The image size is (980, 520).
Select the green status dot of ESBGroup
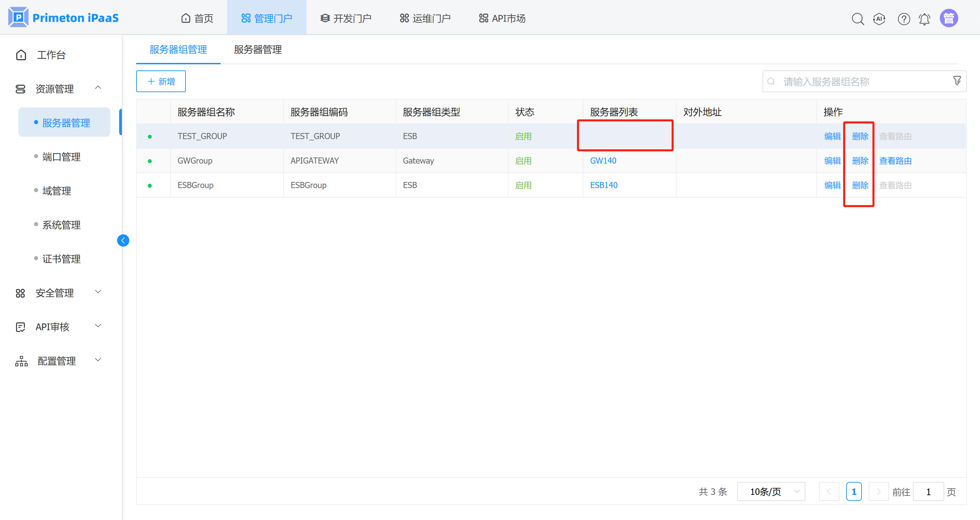pos(150,185)
